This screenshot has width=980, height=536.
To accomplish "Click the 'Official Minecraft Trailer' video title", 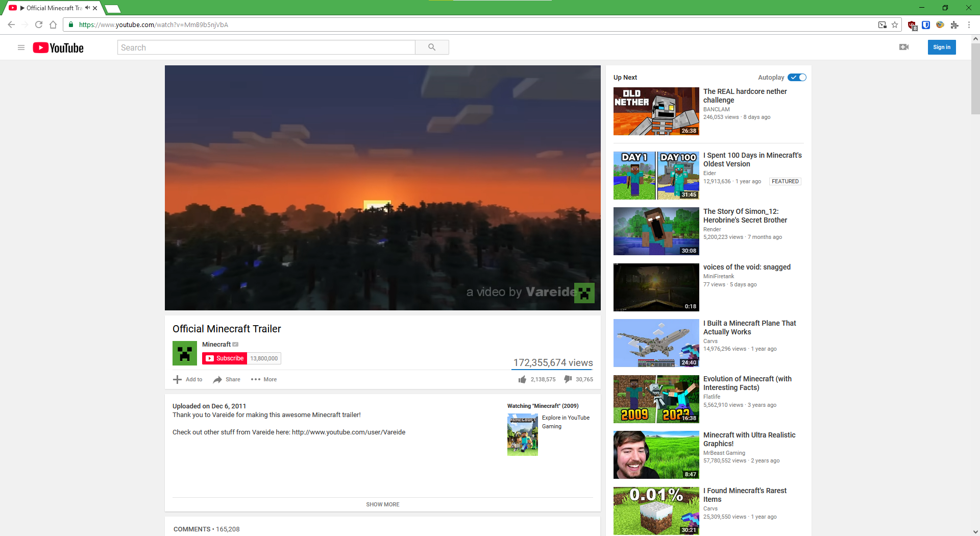I will [227, 329].
